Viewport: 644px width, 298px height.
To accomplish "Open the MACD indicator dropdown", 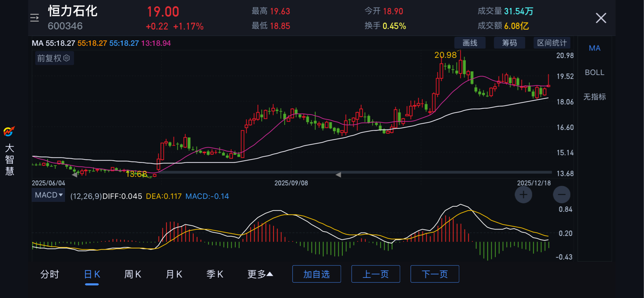I will pyautogui.click(x=48, y=195).
